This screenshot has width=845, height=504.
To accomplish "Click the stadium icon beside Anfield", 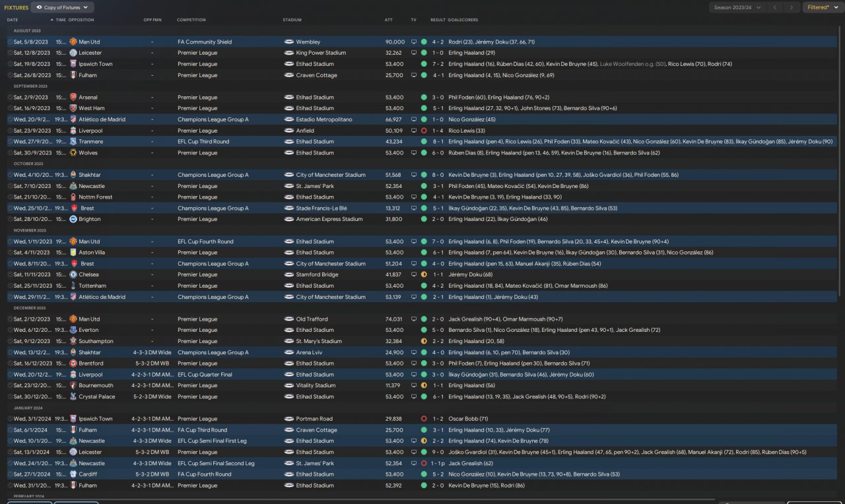I will coord(288,131).
